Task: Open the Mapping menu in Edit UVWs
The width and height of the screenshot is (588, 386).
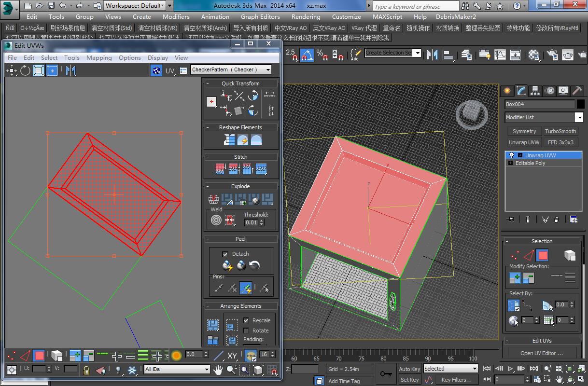Action: point(99,57)
